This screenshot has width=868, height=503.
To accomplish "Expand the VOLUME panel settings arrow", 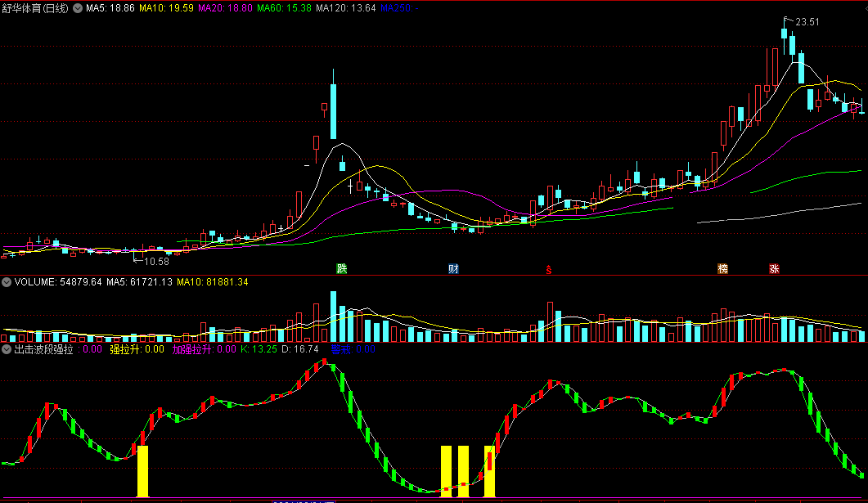I will (x=6, y=282).
